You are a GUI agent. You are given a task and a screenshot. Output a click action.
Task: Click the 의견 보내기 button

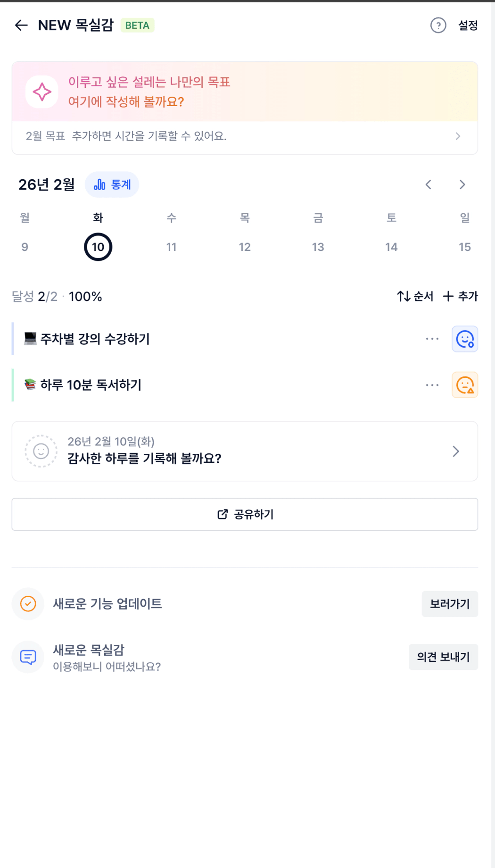(443, 657)
